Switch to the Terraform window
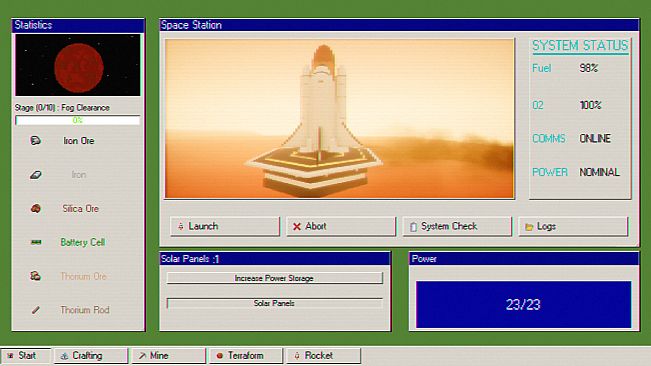 click(x=246, y=356)
